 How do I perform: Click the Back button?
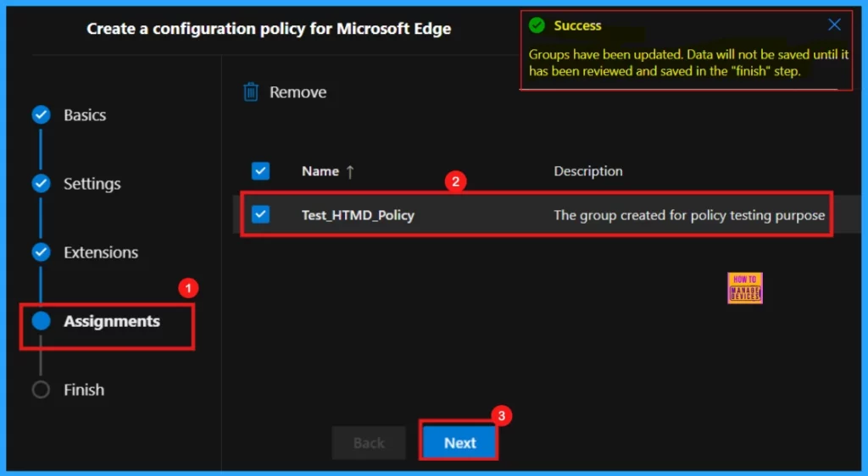369,442
